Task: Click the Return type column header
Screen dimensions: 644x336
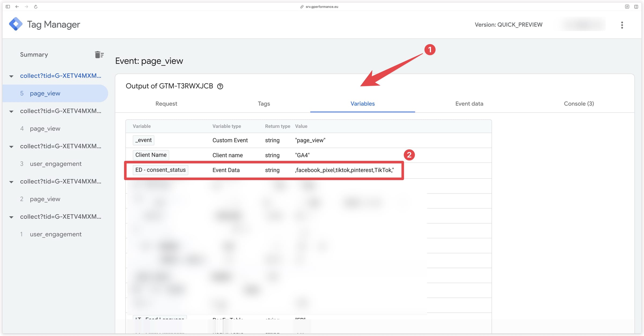Action: click(277, 126)
